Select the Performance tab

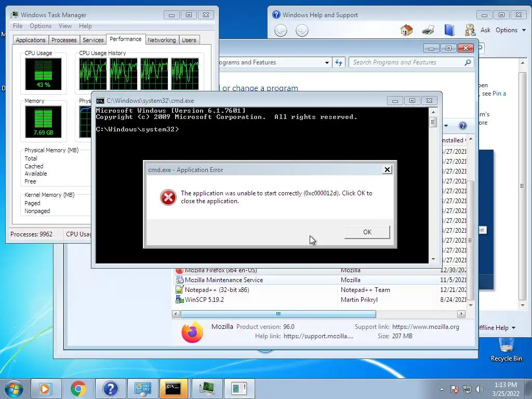tap(126, 39)
